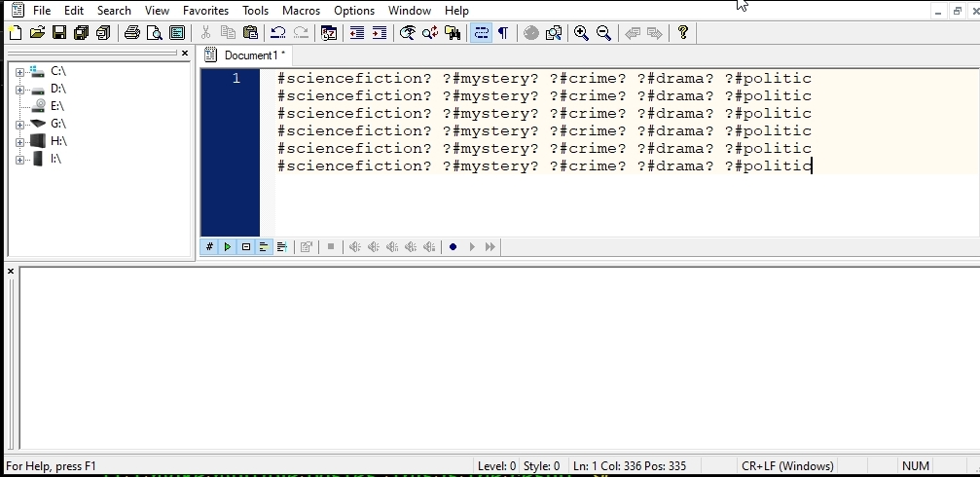Open Find with the eye icon
This screenshot has width=980, height=477.
tap(408, 32)
